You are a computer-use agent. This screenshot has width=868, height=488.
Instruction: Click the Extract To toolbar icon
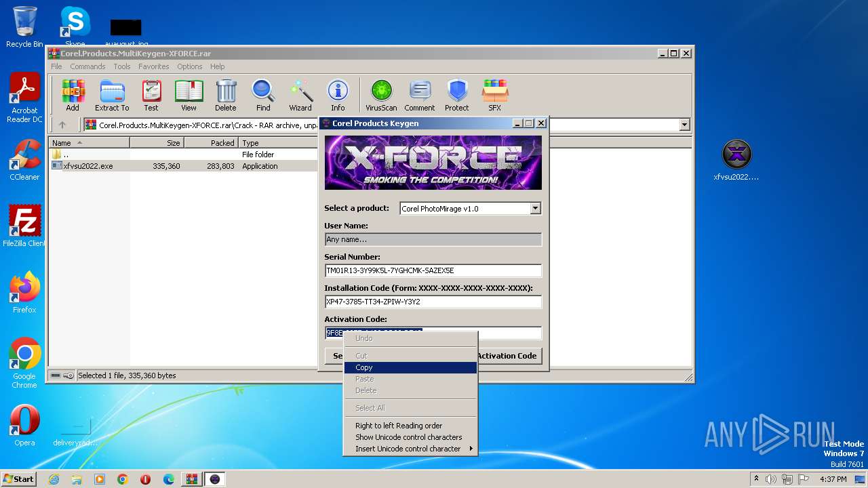112,95
